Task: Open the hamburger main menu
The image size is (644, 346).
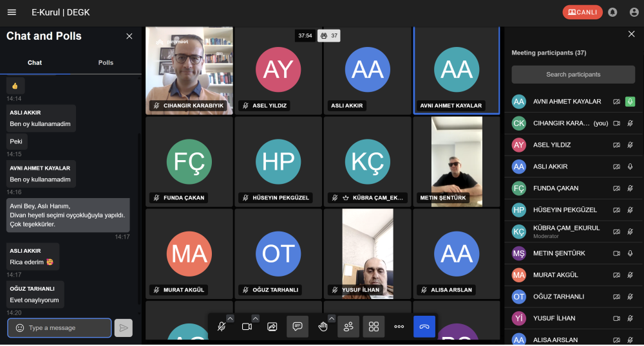Action: pos(12,12)
